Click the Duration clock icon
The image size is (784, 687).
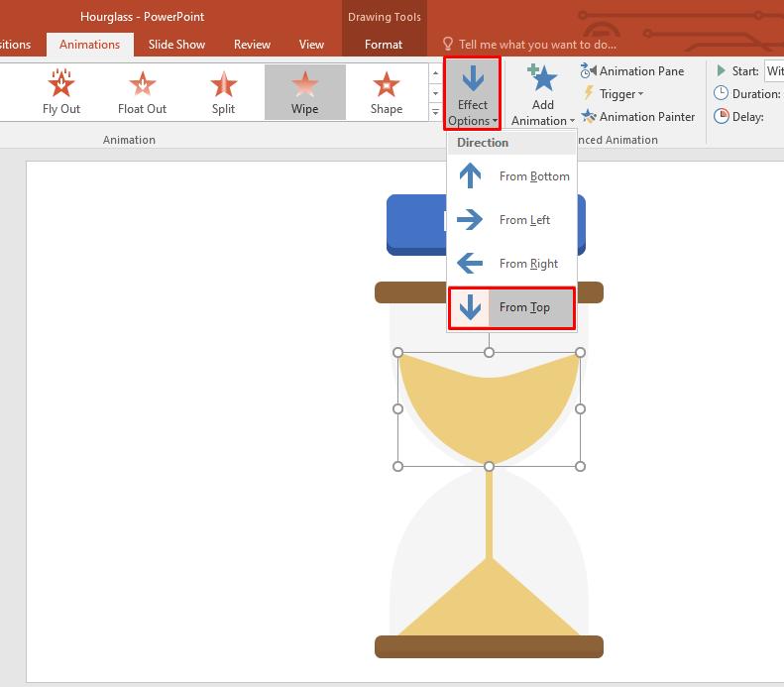click(721, 93)
